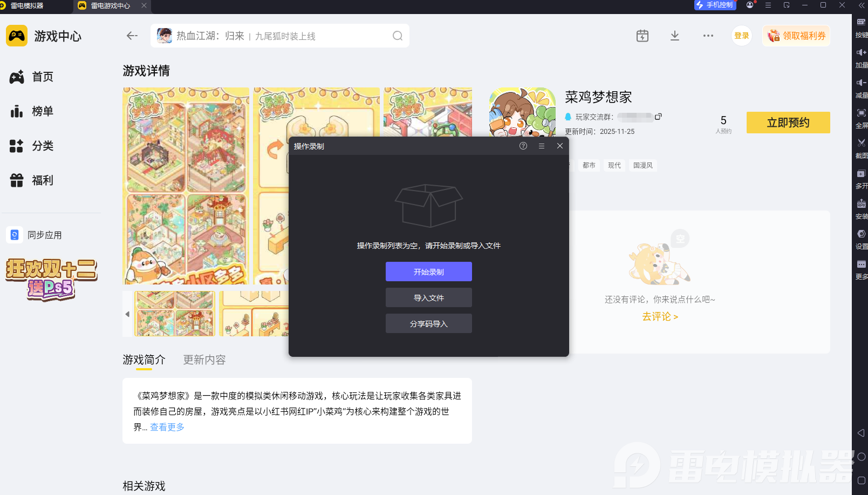Viewport: 868px width, 495px height.
Task: Take a screenshot with the 截图 tool
Action: pos(861,143)
